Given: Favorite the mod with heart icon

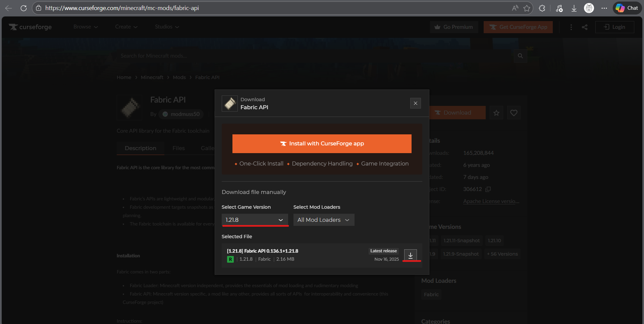Looking at the screenshot, I should 514,113.
